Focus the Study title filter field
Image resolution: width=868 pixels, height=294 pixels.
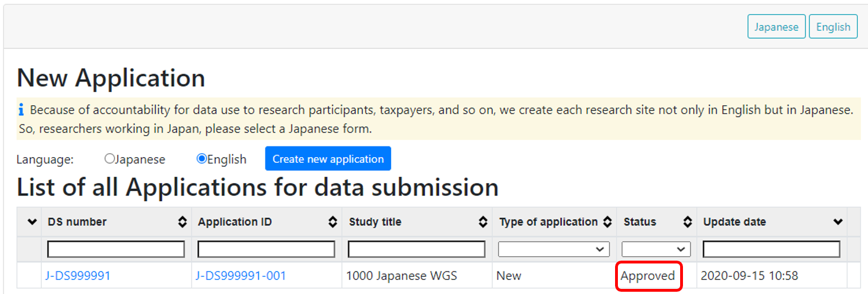[x=416, y=249]
